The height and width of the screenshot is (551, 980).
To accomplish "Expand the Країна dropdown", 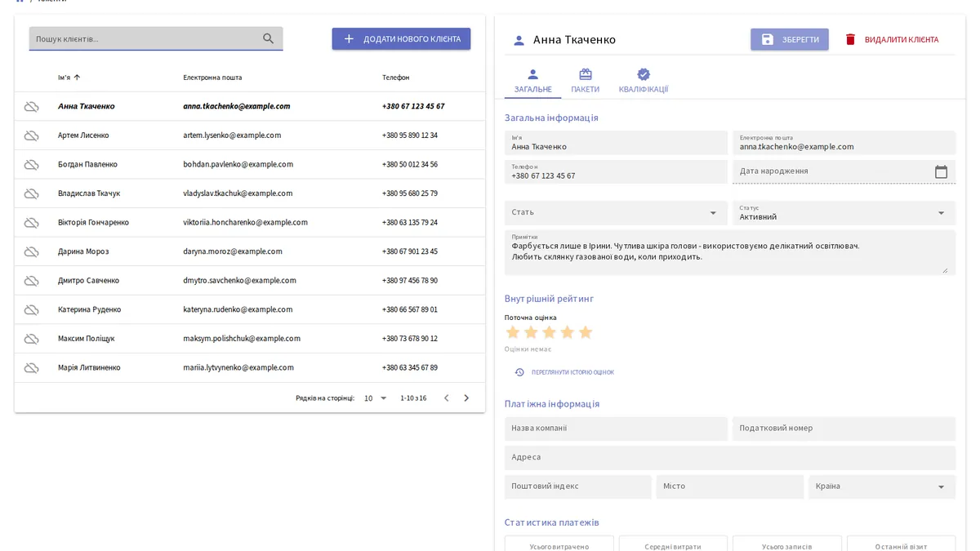I will point(882,487).
